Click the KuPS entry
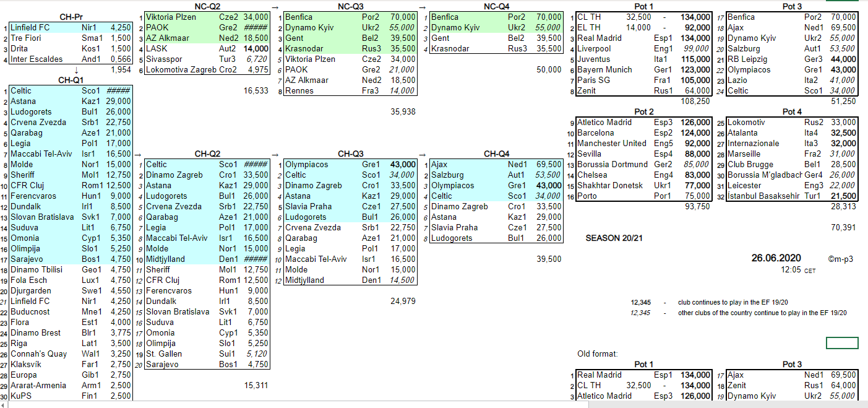868x408 pixels. [x=20, y=396]
